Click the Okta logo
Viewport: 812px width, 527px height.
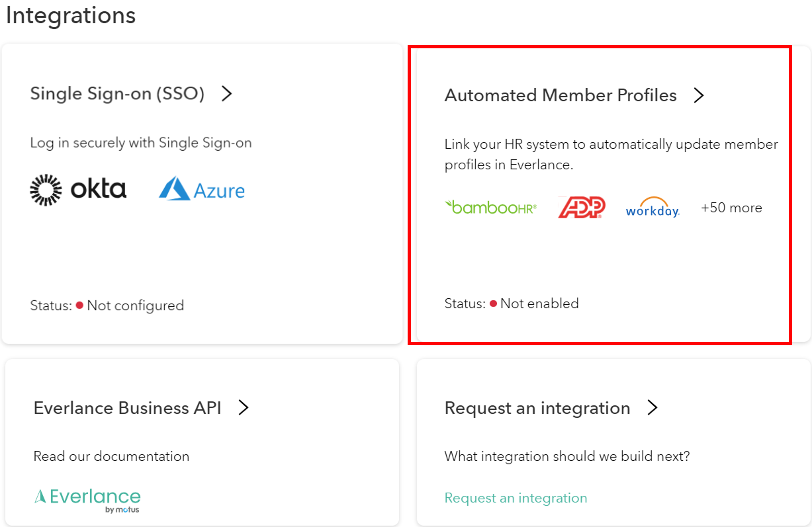coord(78,190)
